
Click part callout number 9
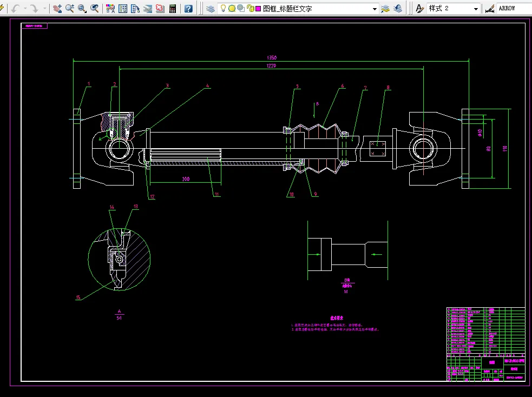tap(316, 194)
